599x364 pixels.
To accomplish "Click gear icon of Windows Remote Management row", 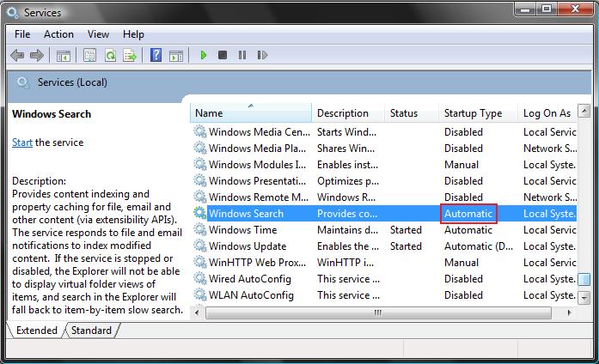I will [x=199, y=197].
